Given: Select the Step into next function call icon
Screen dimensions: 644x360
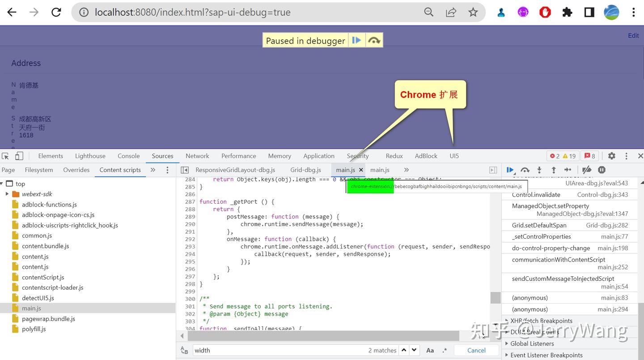Looking at the screenshot, I should click(x=540, y=170).
